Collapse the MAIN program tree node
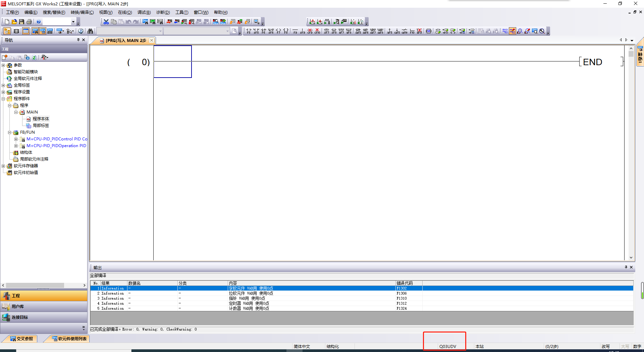Viewport: 644px width, 352px height. [x=16, y=112]
